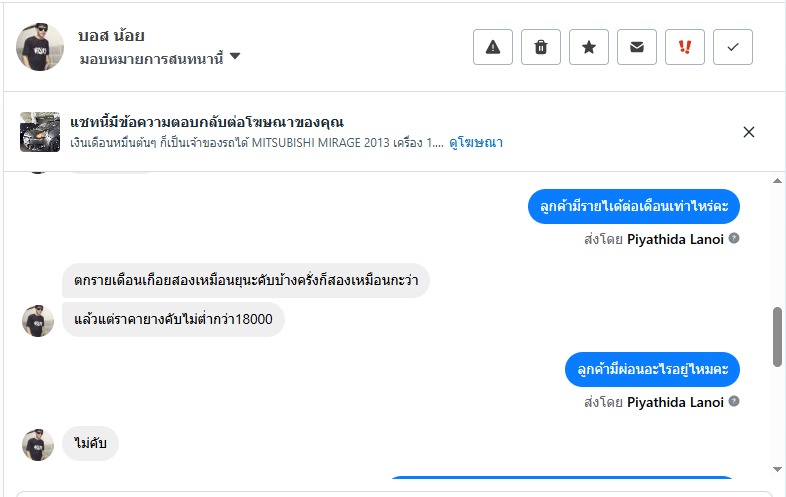
Task: Flag conversation with red exclamation icon
Action: pos(685,47)
